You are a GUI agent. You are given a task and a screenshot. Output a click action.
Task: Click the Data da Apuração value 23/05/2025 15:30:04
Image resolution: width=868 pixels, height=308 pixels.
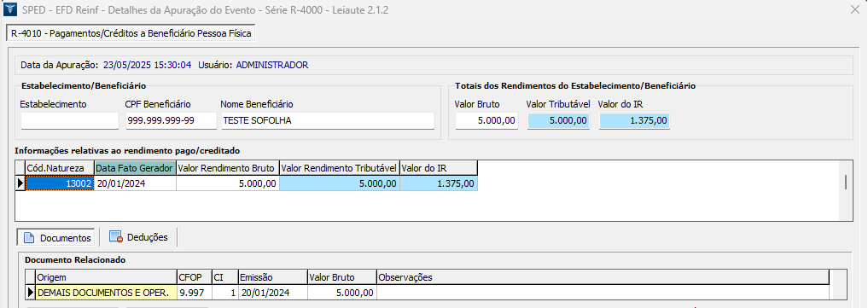tap(148, 65)
